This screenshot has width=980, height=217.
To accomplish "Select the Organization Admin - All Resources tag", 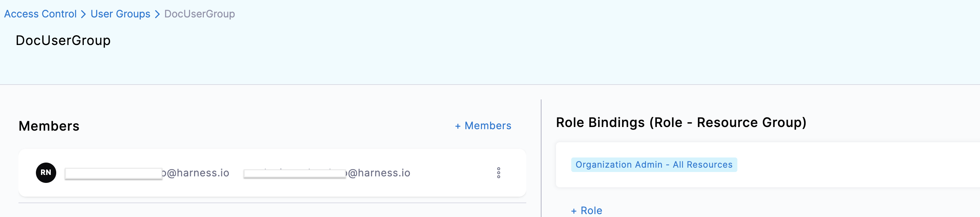I will pos(654,165).
